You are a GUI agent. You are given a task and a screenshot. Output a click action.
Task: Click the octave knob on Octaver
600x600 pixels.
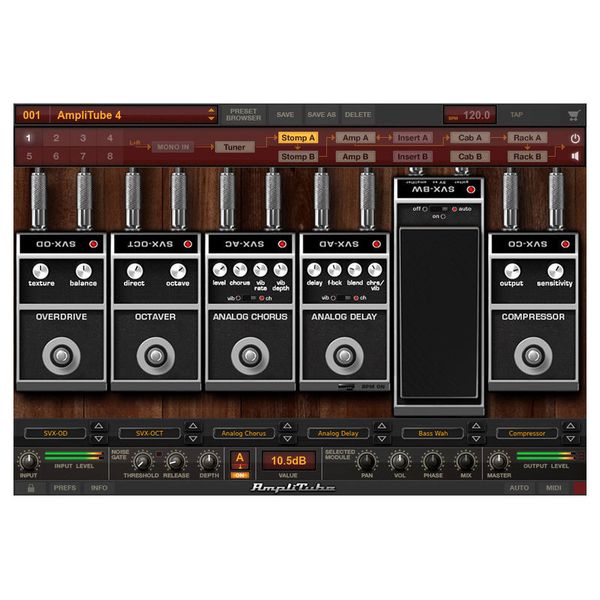coord(178,271)
